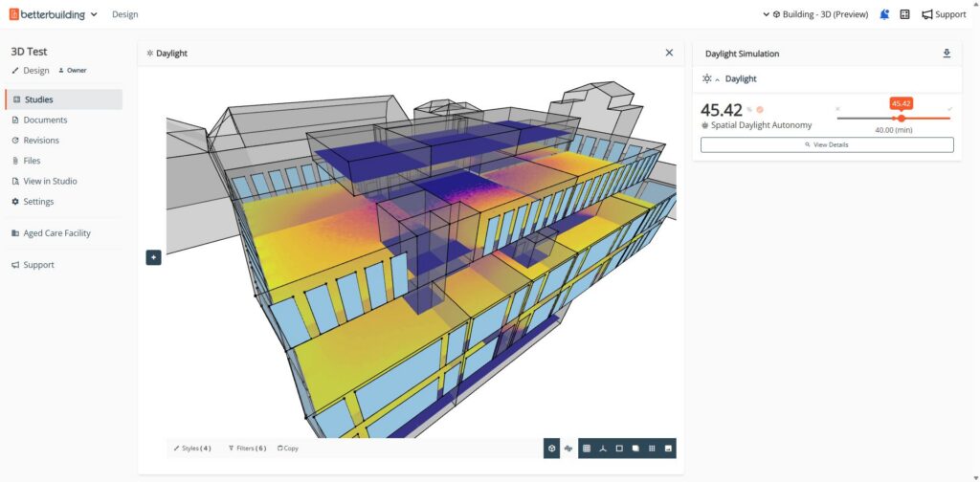Download the Daylight Simulation results
This screenshot has height=482, width=980.
(x=947, y=53)
